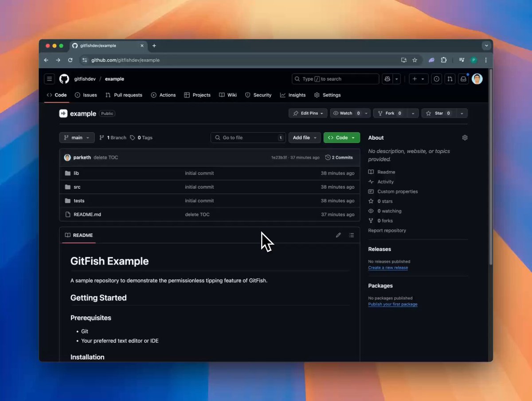Open the 1 Branch link
The height and width of the screenshot is (401, 532).
(113, 138)
